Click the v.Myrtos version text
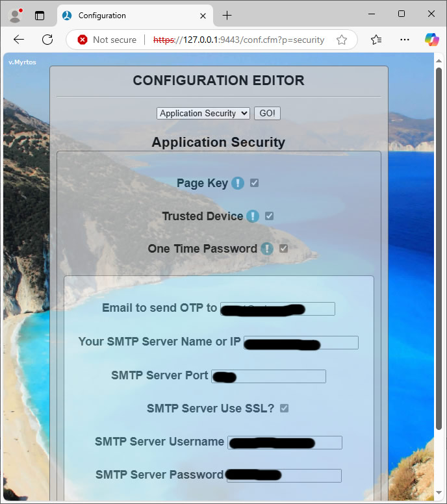Viewport: 447px width, 504px height. pyautogui.click(x=22, y=62)
